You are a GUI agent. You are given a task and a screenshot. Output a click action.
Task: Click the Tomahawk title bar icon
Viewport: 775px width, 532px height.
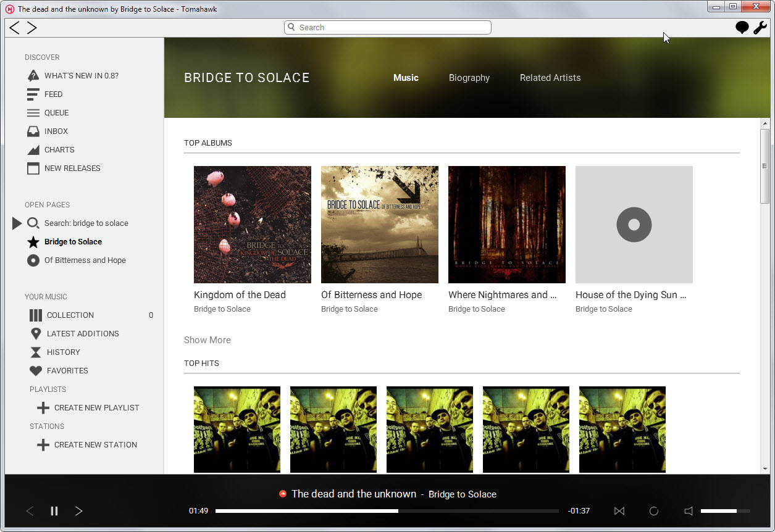[10, 9]
